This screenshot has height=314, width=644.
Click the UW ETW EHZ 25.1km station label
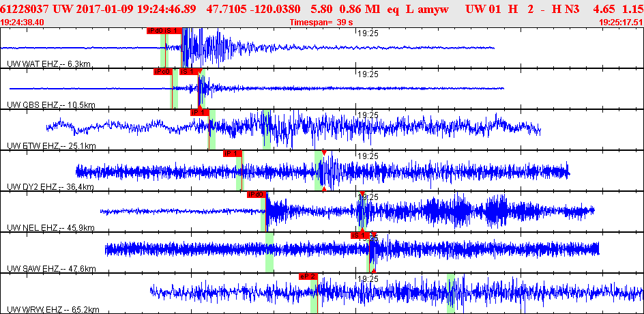coord(50,146)
